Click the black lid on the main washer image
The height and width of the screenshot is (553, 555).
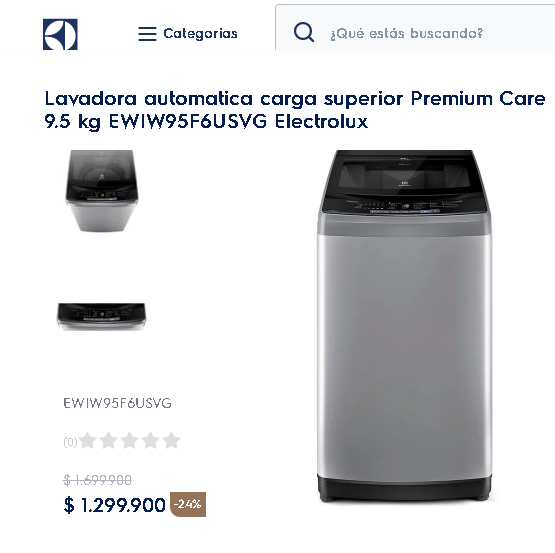point(404,181)
